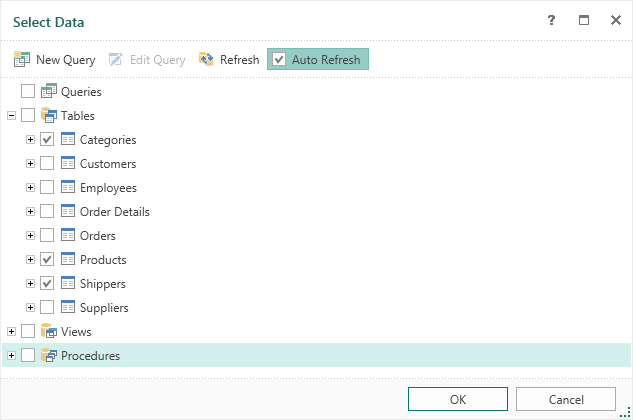Click the New Query icon
This screenshot has height=420, width=633.
click(x=22, y=60)
